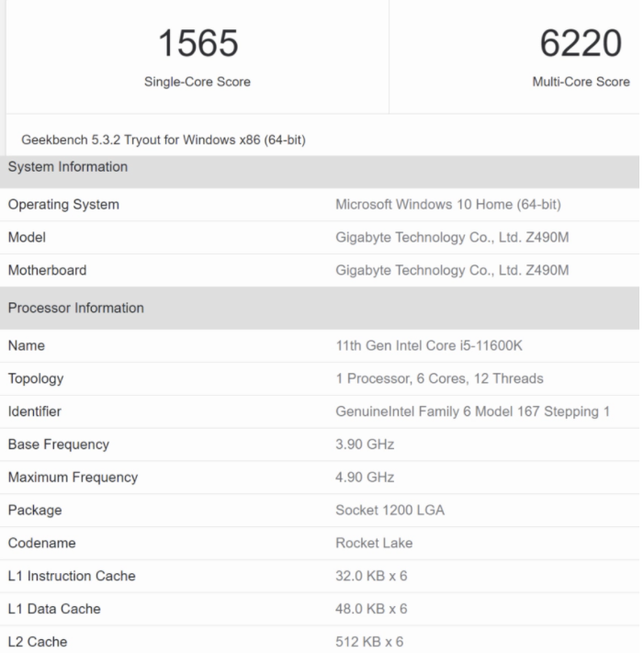Screen dimensions: 644x653
Task: Click the 1565 single-core score number
Action: 200,42
